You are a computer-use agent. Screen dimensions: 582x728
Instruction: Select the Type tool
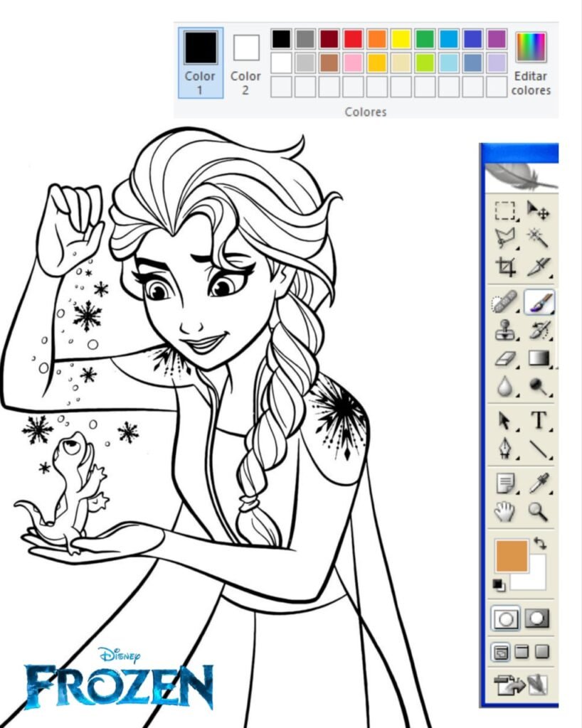pos(539,421)
